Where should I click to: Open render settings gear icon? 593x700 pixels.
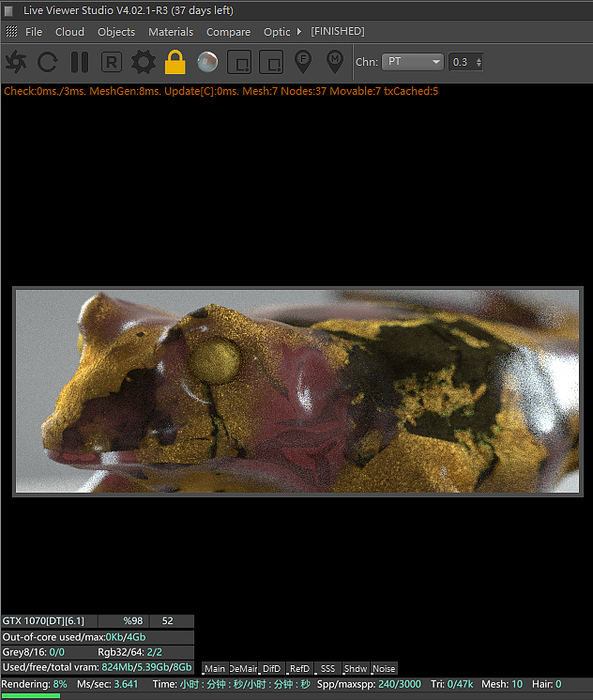tap(144, 62)
